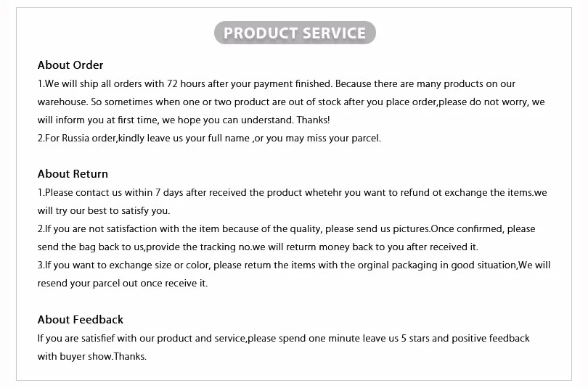
Task: Select the About Order heading
Action: click(70, 65)
